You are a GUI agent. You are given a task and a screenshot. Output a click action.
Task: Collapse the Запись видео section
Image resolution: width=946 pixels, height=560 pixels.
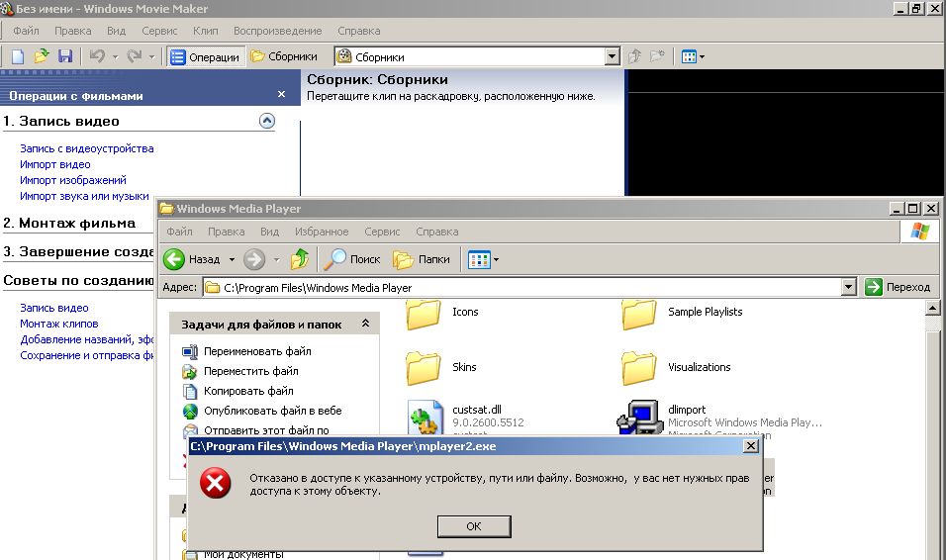(x=266, y=121)
